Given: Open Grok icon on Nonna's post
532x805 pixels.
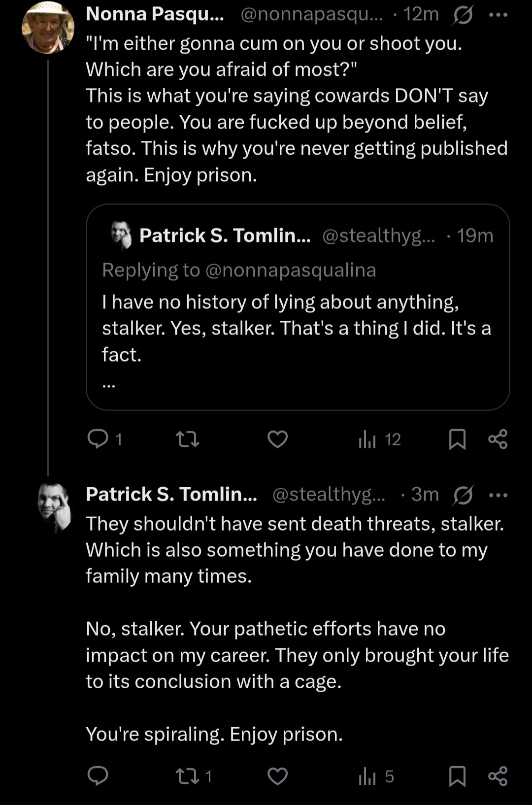Looking at the screenshot, I should [x=463, y=15].
